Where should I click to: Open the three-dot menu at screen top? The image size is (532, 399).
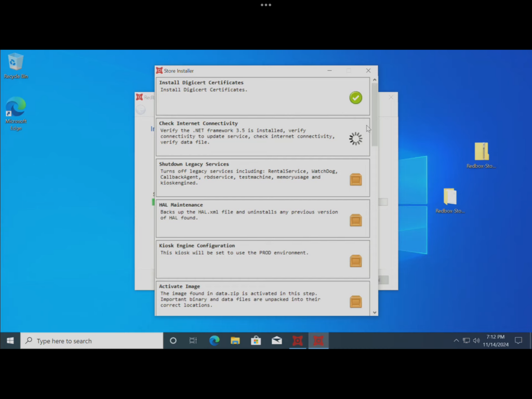(266, 5)
